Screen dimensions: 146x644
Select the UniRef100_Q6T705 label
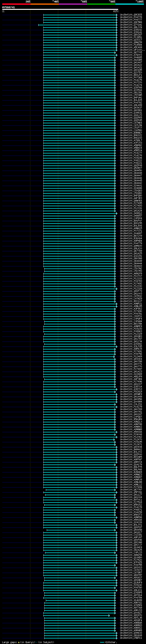pos(131,53)
